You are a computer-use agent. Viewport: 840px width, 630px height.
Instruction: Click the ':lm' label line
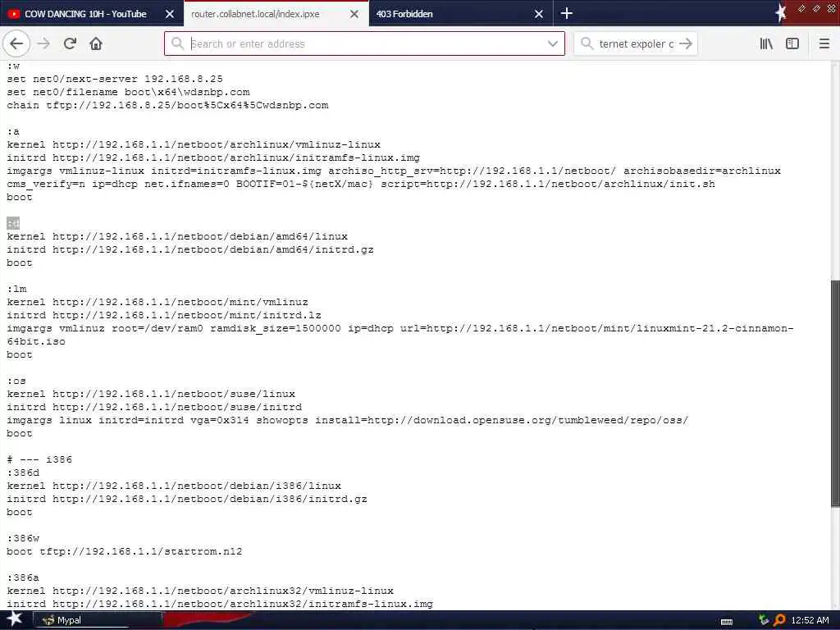point(16,289)
